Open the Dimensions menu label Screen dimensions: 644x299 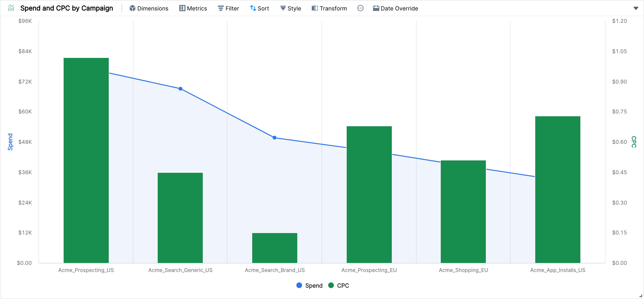coord(153,9)
